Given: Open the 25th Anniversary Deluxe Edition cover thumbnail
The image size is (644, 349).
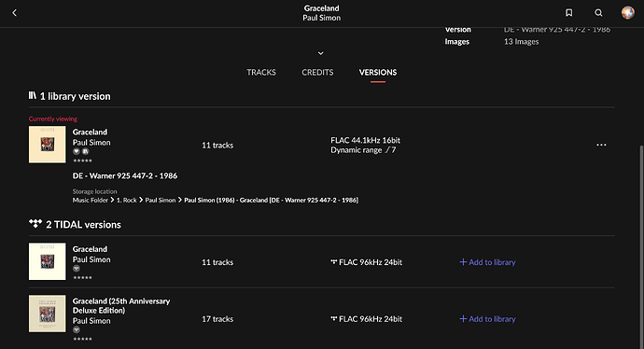Looking at the screenshot, I should pyautogui.click(x=48, y=314).
